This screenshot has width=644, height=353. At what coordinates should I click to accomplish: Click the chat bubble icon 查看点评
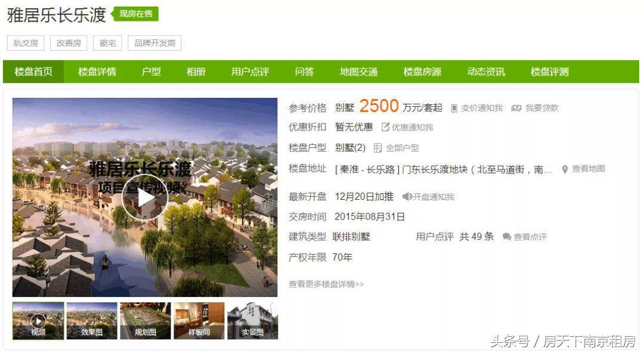pos(507,237)
